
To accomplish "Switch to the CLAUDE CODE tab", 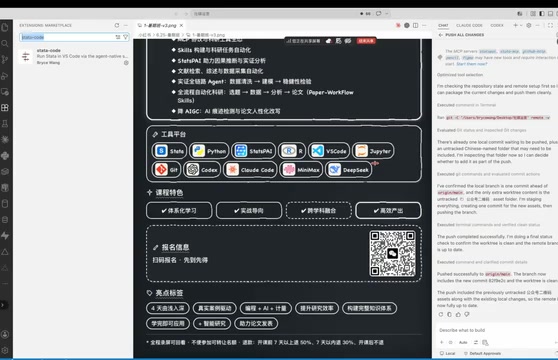I will coord(469,25).
